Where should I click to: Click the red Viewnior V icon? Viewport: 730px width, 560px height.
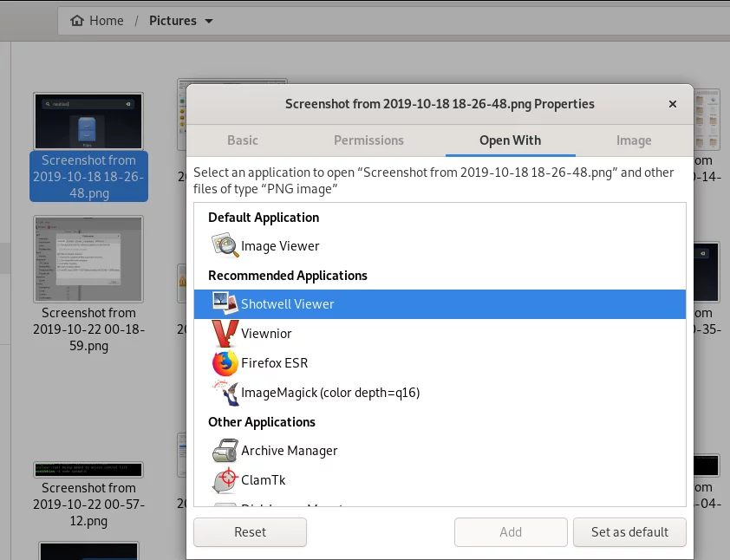225,333
